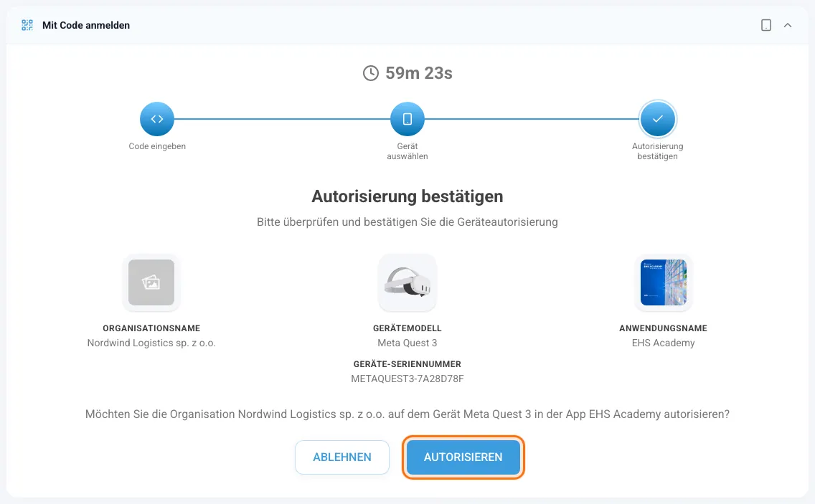Click the Autorisierung bestätigen heading
This screenshot has height=504, width=815.
407,196
